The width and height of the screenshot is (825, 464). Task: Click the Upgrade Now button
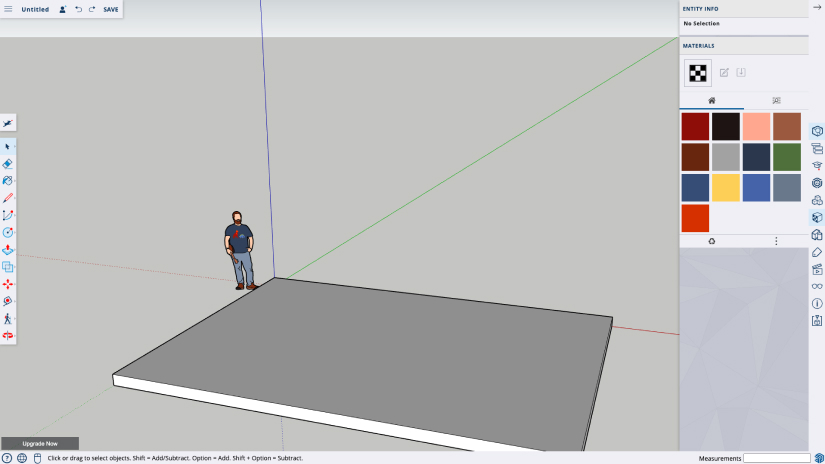40,443
